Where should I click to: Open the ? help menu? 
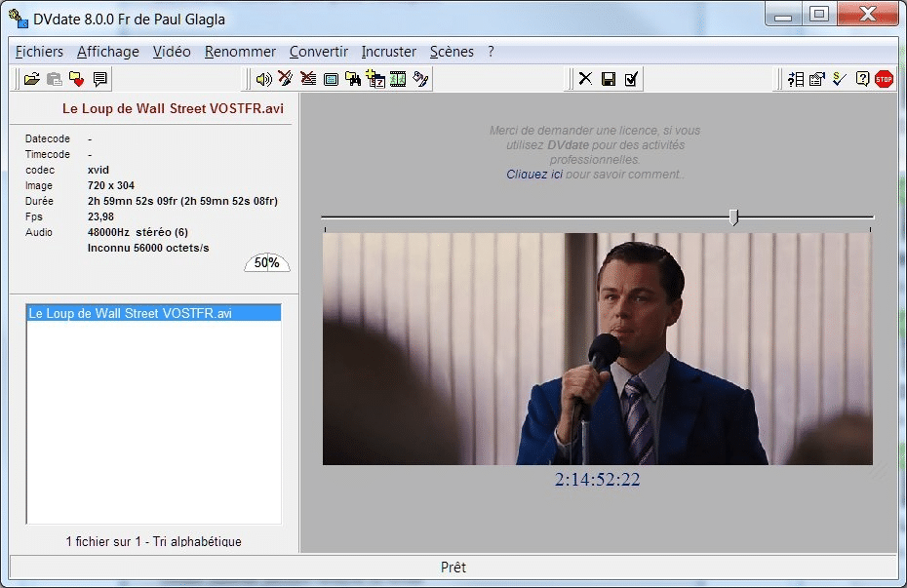491,52
